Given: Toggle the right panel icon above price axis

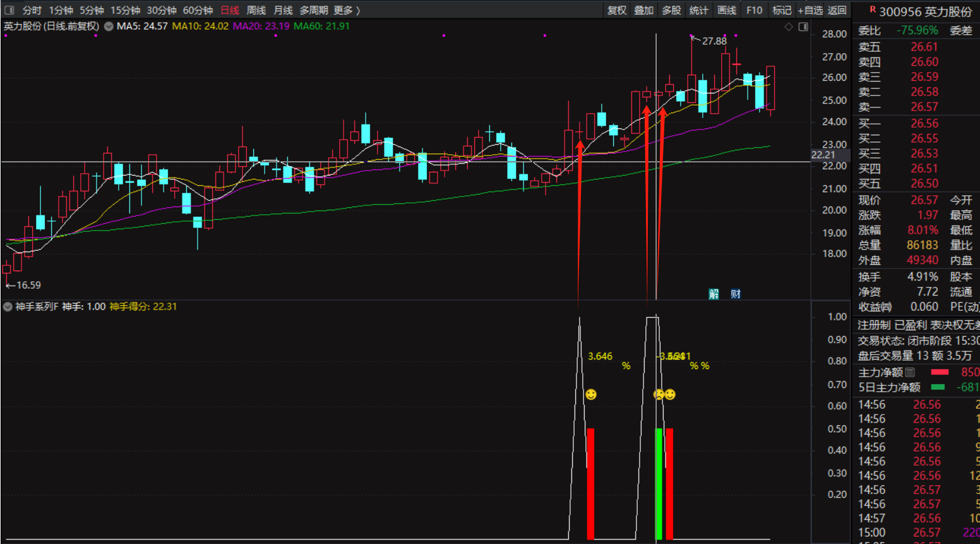Looking at the screenshot, I should pyautogui.click(x=803, y=27).
